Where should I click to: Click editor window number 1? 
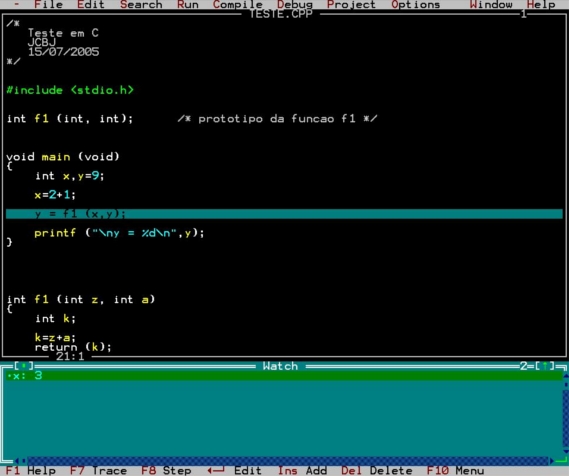coord(523,14)
